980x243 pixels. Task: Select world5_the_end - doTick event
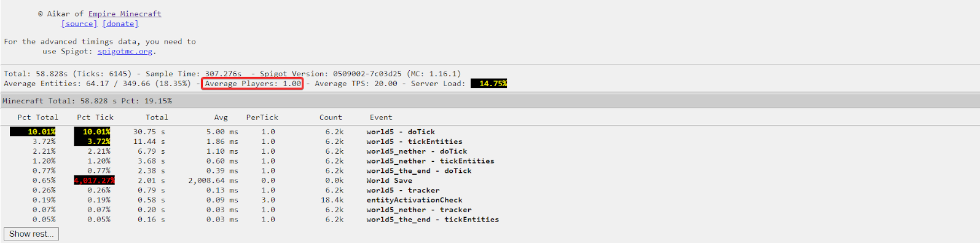tap(419, 171)
